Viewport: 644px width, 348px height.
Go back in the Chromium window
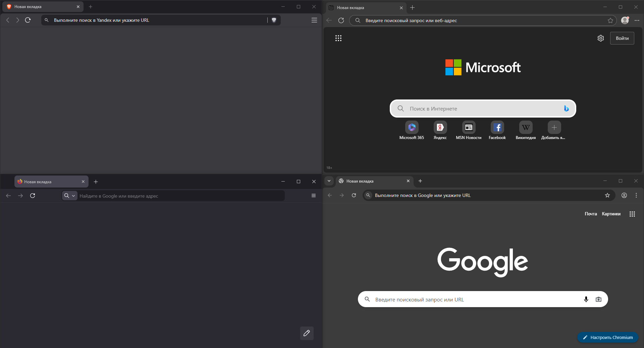point(330,195)
